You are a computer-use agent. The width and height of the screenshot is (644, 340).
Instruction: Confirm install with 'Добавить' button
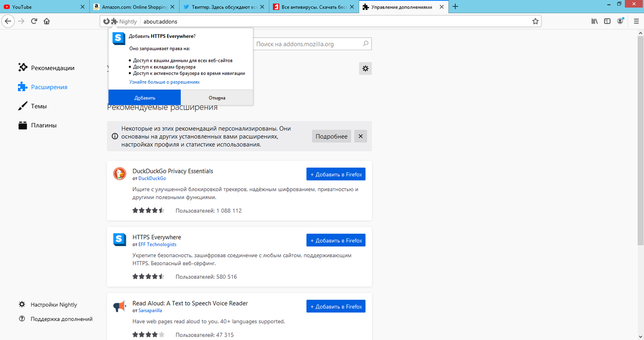tap(145, 98)
